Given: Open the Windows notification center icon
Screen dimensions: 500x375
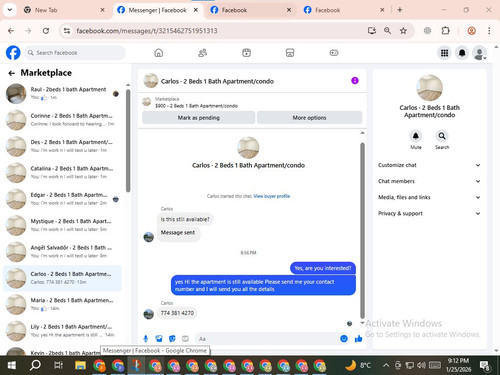Looking at the screenshot, I should [x=484, y=365].
